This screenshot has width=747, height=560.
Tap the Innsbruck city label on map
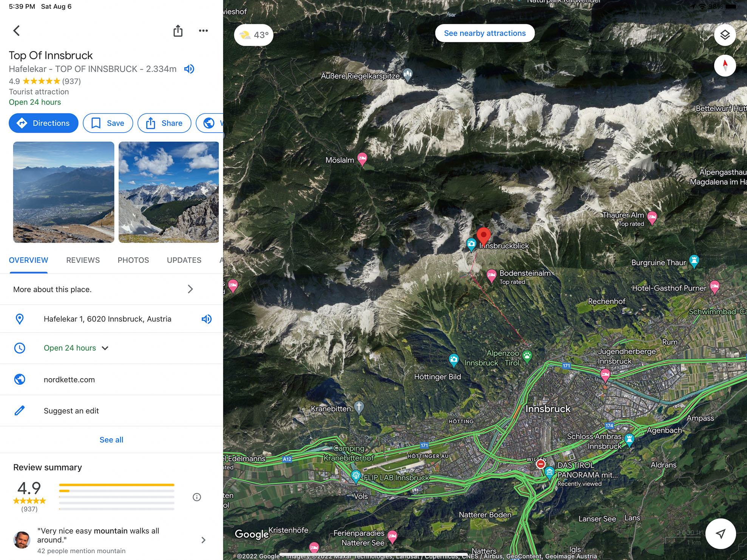pos(548,409)
